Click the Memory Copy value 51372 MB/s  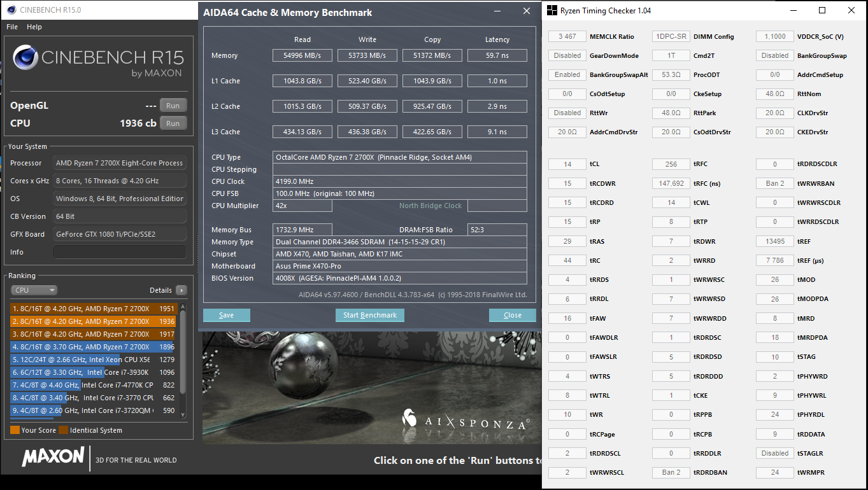(x=432, y=55)
